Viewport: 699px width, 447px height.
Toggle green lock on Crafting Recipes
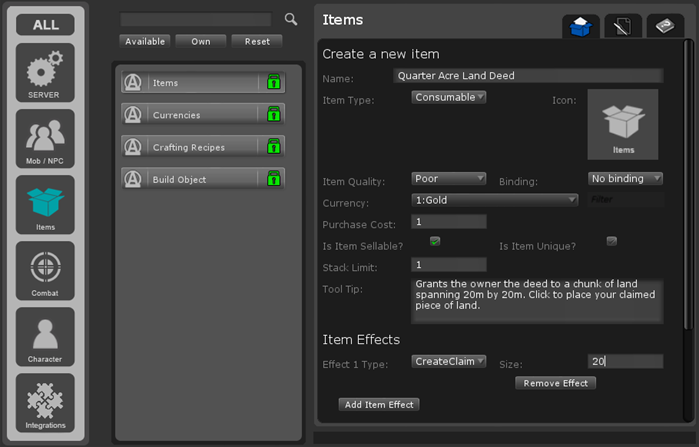273,147
